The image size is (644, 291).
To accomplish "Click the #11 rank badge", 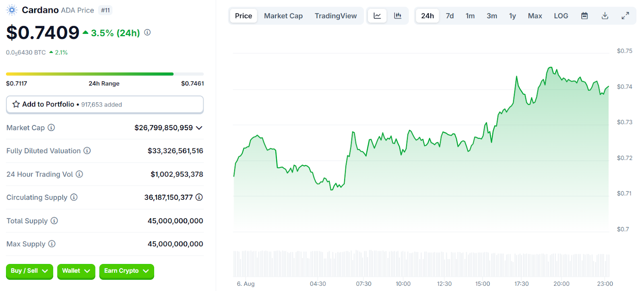I will click(x=105, y=10).
